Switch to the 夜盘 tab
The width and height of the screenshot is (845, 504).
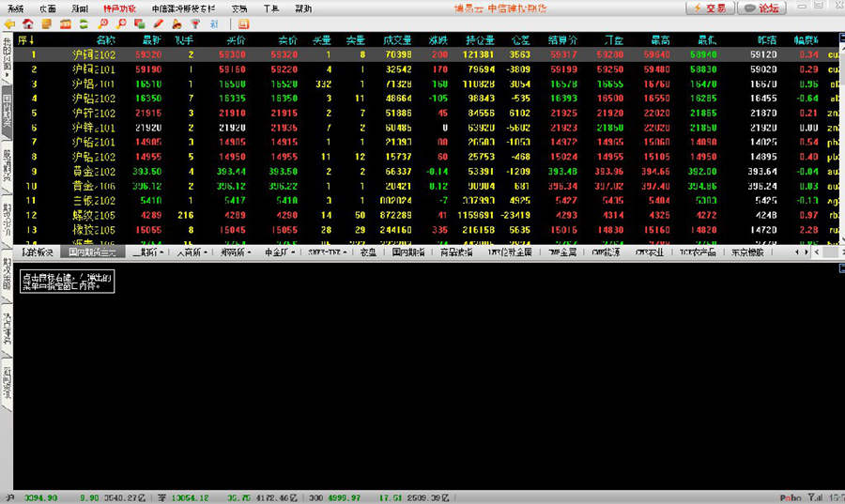(368, 252)
